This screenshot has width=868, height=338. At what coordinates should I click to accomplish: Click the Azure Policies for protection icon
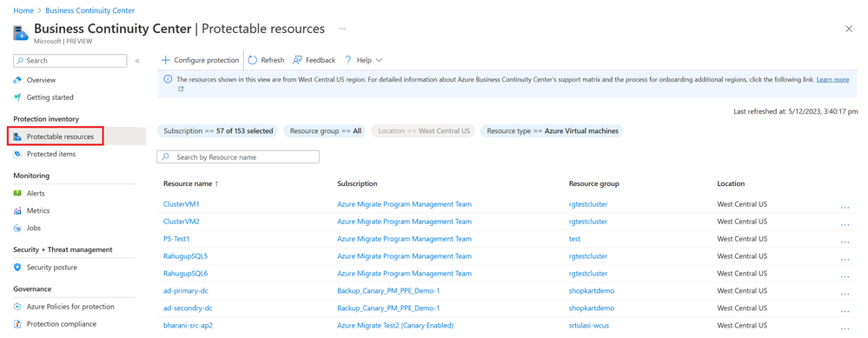pyautogui.click(x=17, y=307)
